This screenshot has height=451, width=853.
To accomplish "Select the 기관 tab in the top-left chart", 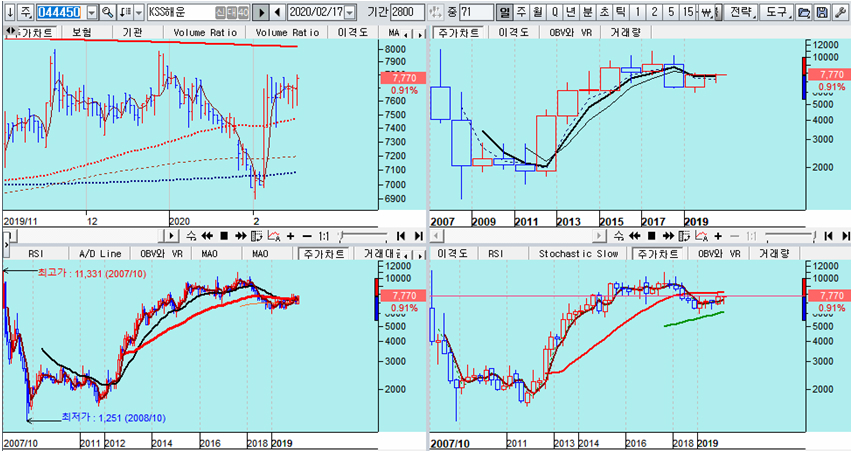I will (132, 33).
